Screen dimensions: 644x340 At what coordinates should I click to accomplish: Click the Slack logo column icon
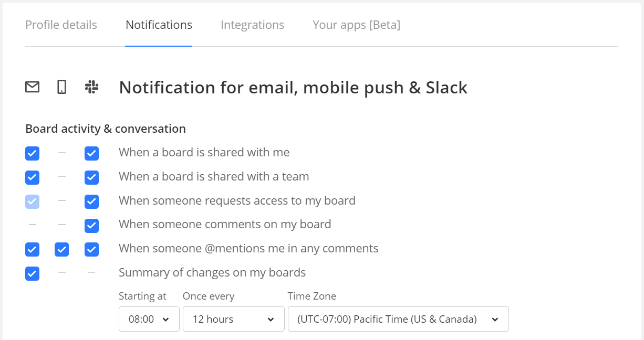(x=91, y=87)
